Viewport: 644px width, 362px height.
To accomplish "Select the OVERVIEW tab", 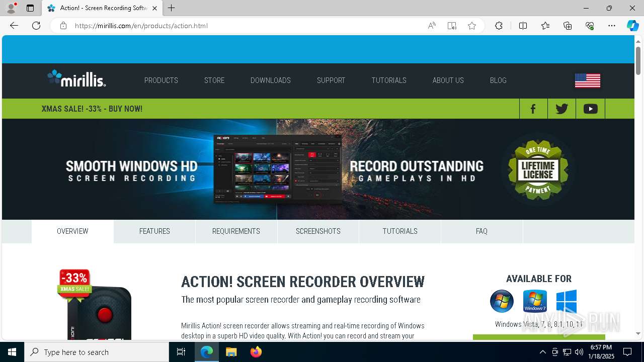I will [x=72, y=231].
